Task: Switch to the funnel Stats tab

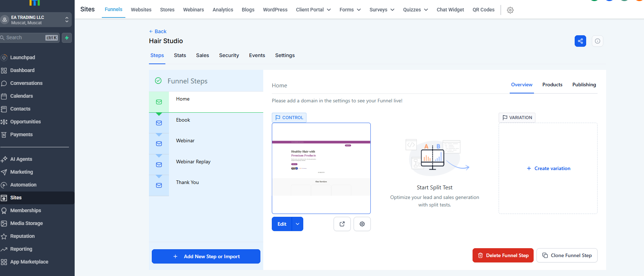Action: [180, 55]
